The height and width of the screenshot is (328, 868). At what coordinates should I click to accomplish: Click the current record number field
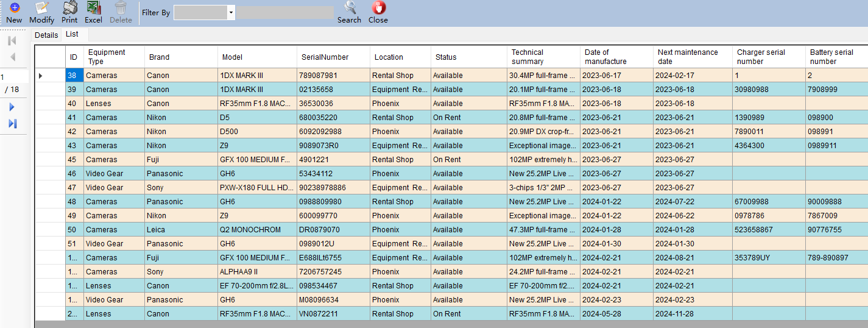coord(13,77)
